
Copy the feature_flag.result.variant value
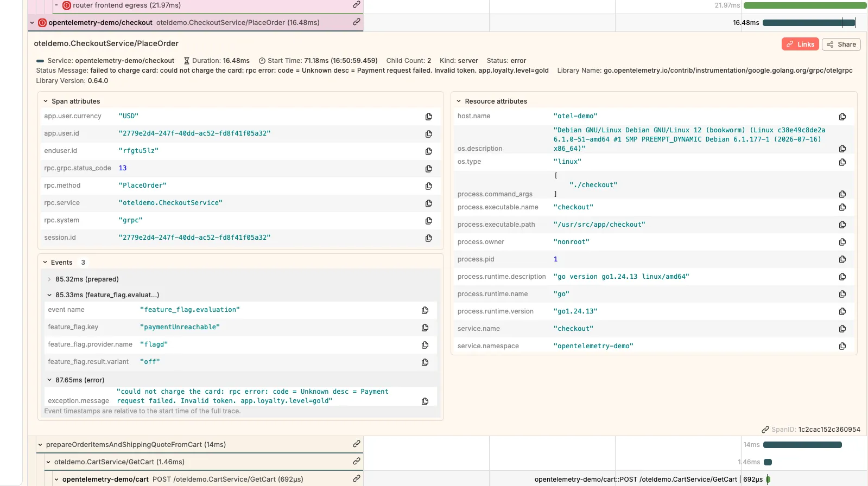point(425,362)
